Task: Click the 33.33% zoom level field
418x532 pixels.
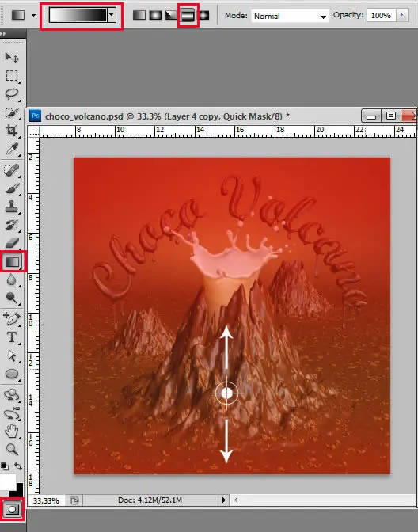Action: [47, 500]
